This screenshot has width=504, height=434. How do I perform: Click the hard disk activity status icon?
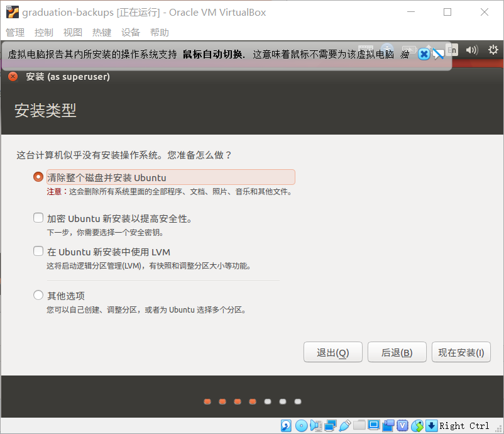[286, 426]
